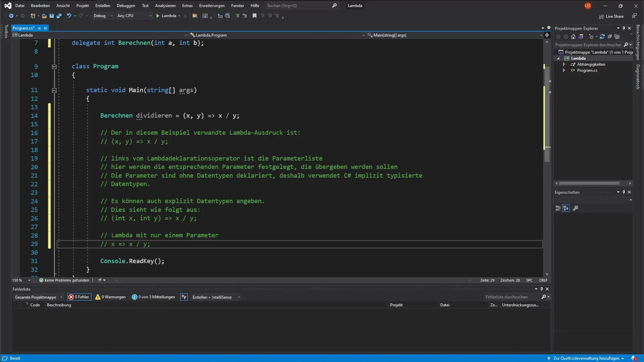This screenshot has width=644, height=362.
Task: Undo the last edit with the undo arrow
Action: [69, 16]
